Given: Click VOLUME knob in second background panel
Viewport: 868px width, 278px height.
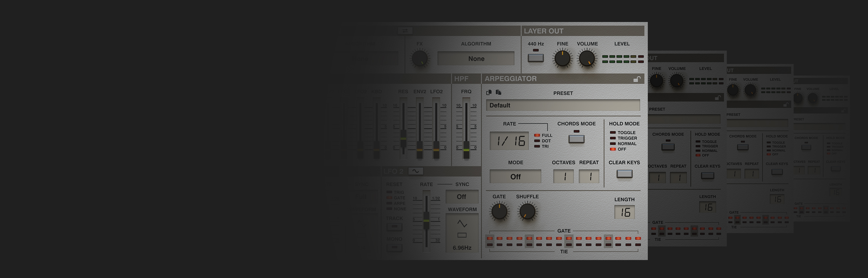Looking at the screenshot, I should click(x=677, y=81).
